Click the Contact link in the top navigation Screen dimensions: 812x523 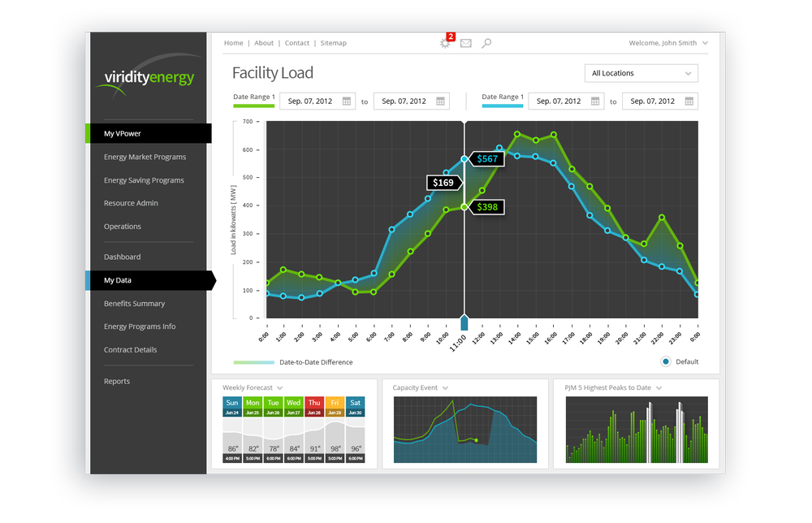point(296,43)
